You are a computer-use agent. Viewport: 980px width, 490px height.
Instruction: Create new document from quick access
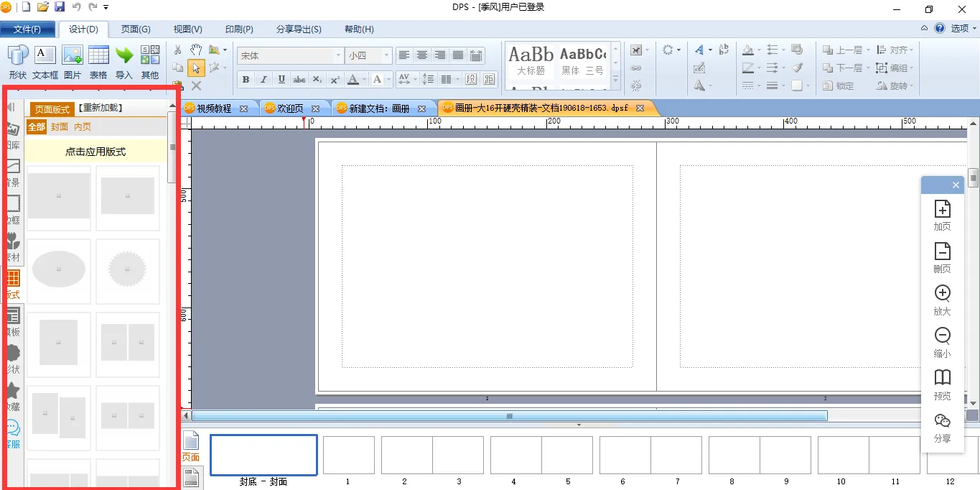pyautogui.click(x=27, y=7)
